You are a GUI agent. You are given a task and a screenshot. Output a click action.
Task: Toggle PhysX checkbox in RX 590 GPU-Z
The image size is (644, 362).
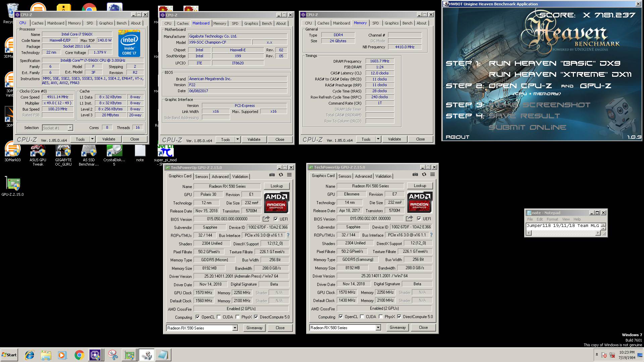[237, 317]
